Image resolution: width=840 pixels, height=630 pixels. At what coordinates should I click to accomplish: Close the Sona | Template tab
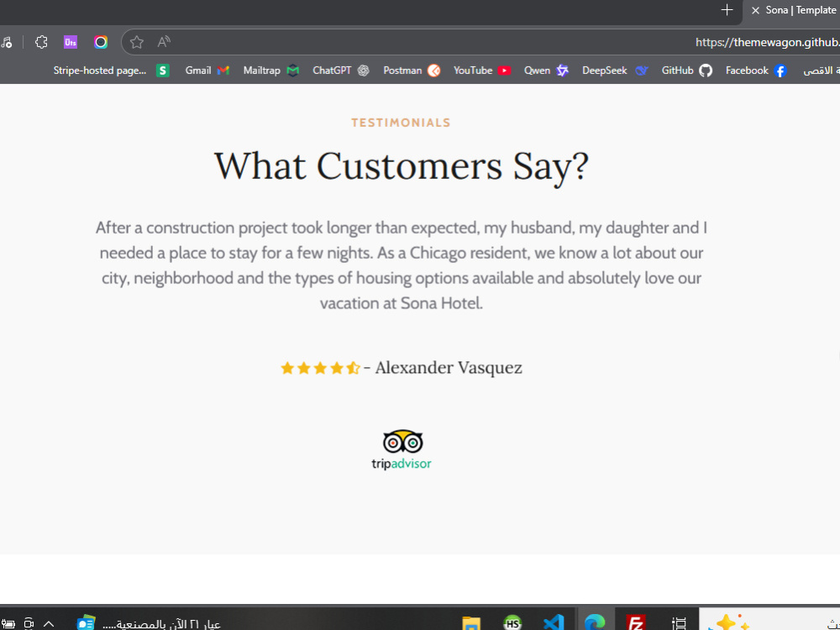coord(755,10)
